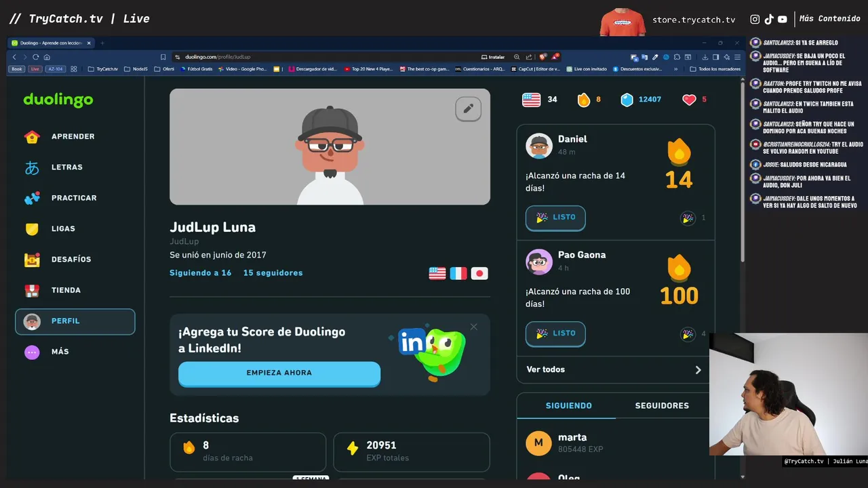The height and width of the screenshot is (488, 868).
Task: Click the browser extensions puzzle icon
Action: click(677, 57)
